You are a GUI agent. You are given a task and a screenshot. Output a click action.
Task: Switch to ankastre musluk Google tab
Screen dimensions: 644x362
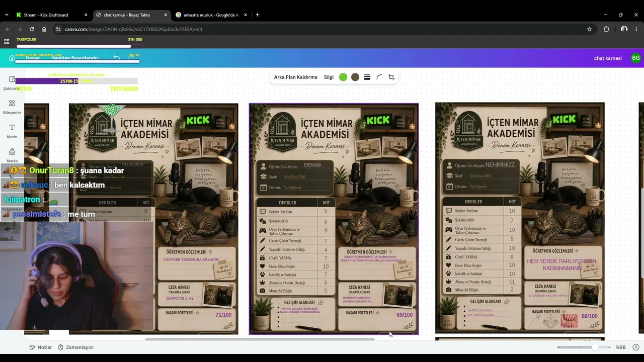coord(211,15)
